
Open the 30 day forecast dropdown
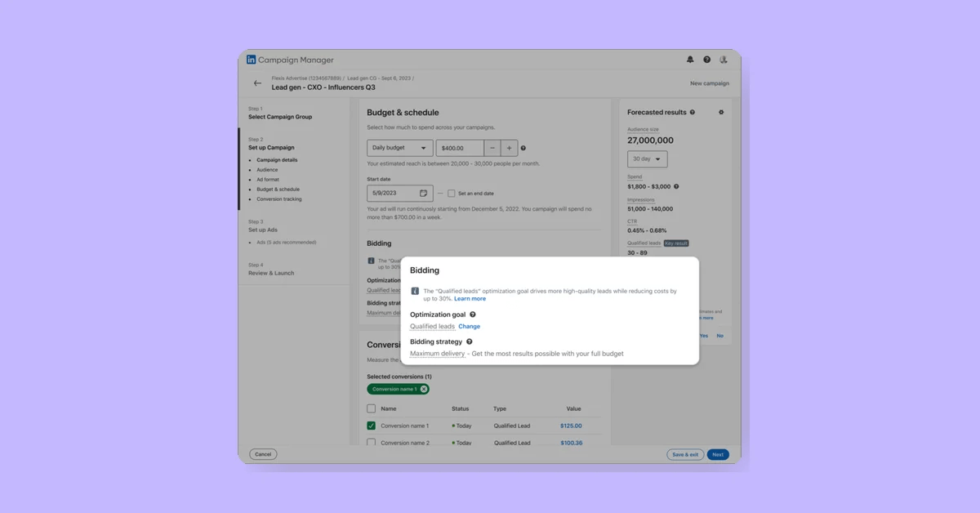(647, 158)
